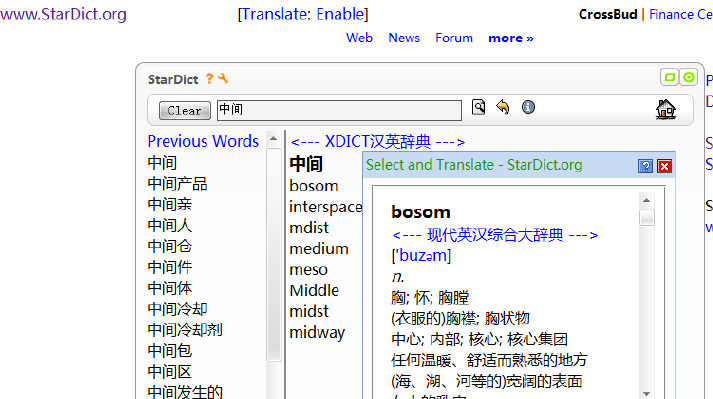The width and height of the screenshot is (713, 399).
Task: Select previous word 中间仓
Action: click(170, 246)
